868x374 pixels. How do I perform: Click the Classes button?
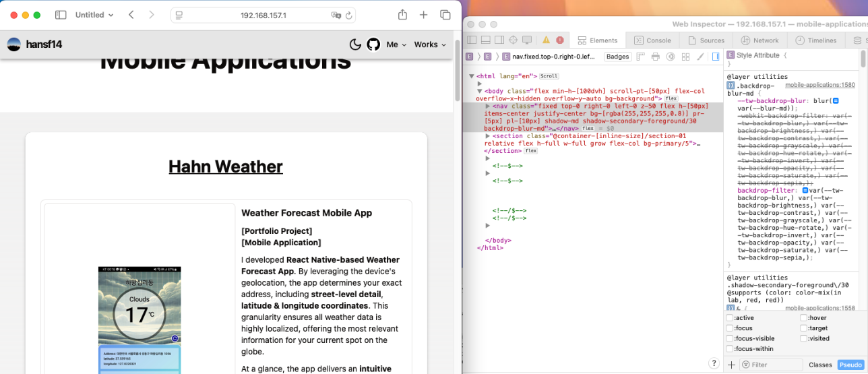[820, 365]
